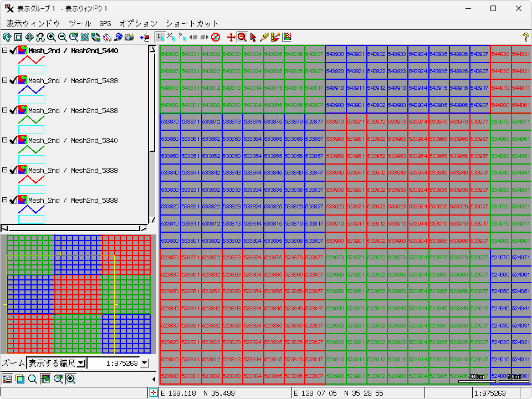Image resolution: width=532 pixels, height=399 pixels.
Task: Click the red line style sample of Mesh2nd_5339
Action: coord(31,179)
